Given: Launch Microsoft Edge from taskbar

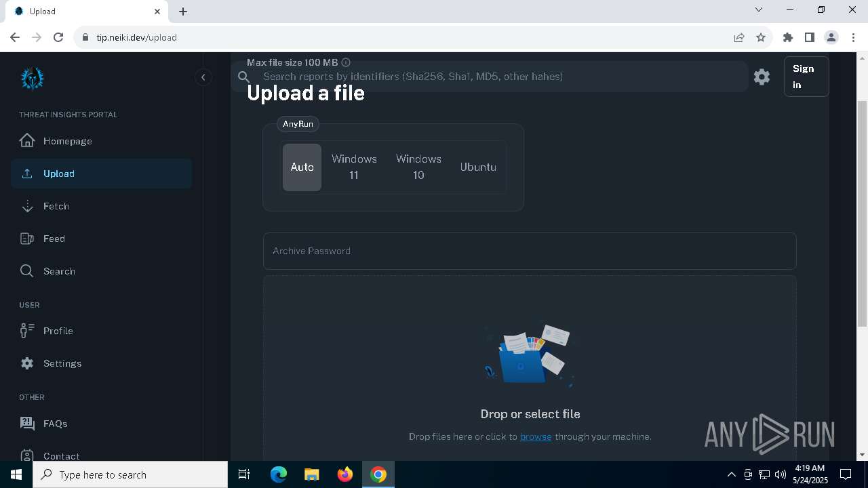Looking at the screenshot, I should pyautogui.click(x=279, y=474).
